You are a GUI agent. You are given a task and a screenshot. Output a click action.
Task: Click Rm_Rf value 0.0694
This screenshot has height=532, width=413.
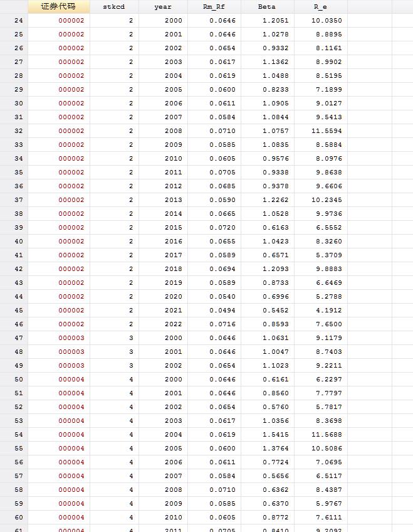click(x=222, y=269)
